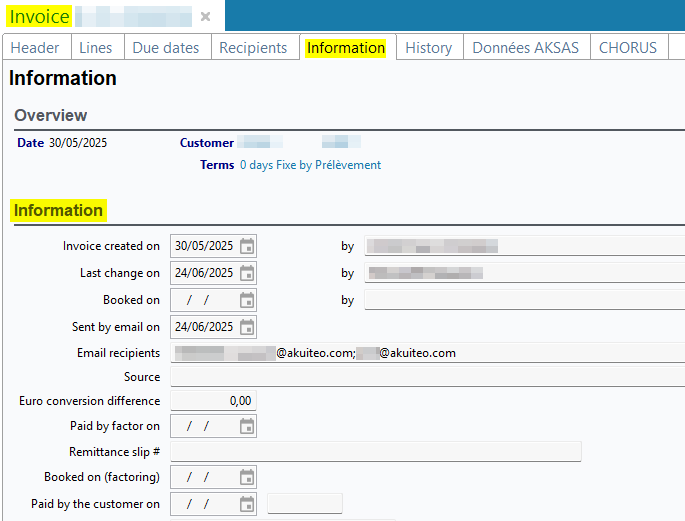Open calendar picker for Invoice created on
Image resolution: width=685 pixels, height=521 pixels.
point(247,246)
